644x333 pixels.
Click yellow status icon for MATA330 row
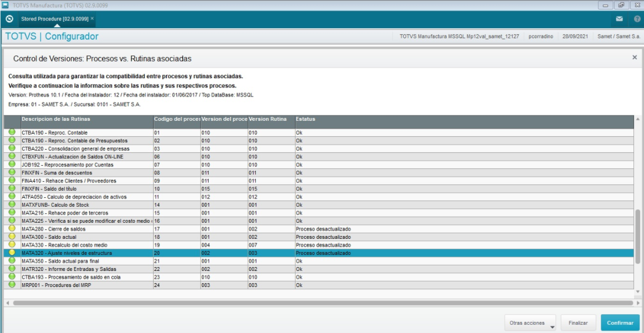(x=12, y=245)
